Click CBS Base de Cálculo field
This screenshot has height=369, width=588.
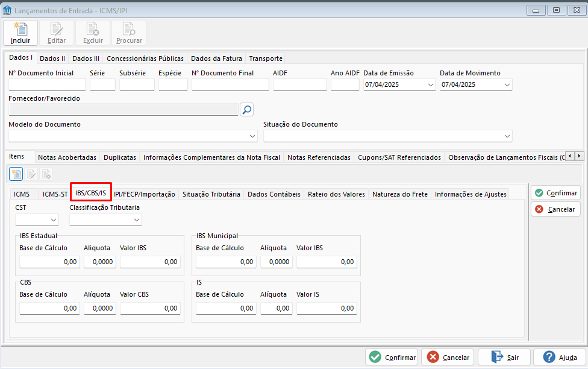click(x=49, y=308)
